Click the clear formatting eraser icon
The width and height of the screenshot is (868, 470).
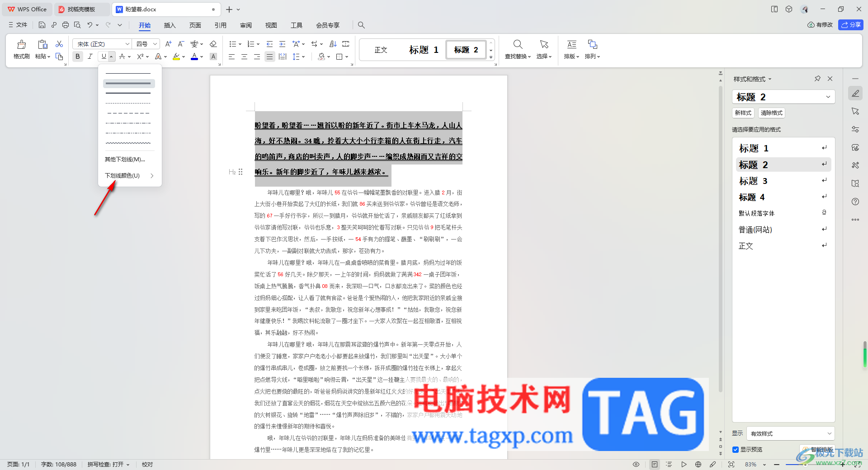pos(213,44)
